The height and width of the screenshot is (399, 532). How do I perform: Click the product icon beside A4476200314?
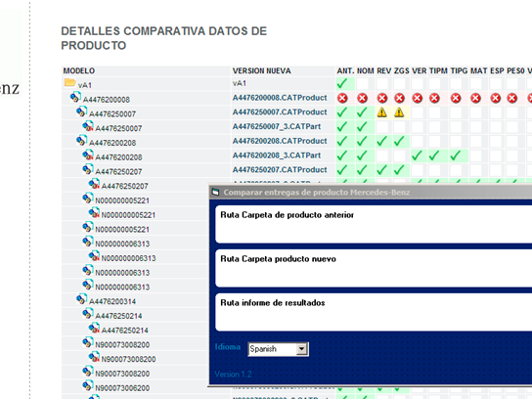[x=81, y=299]
